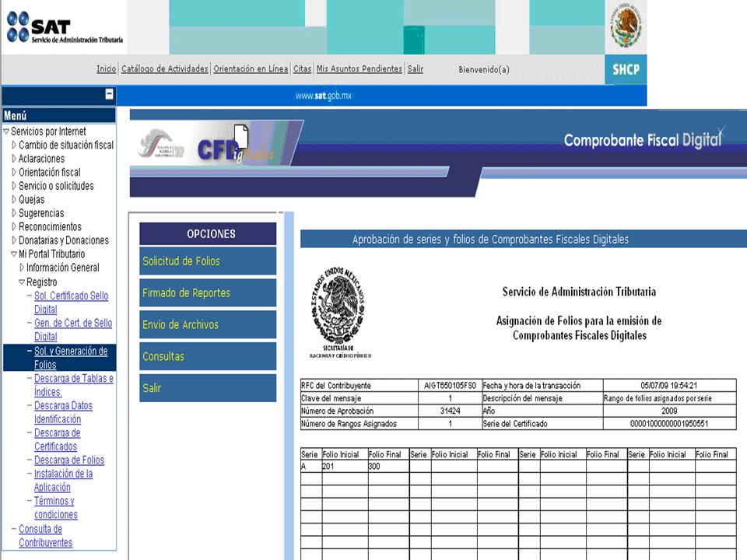Open Sol. Certificado Sello Digital link
Screen dimensions: 747x560
(71, 303)
